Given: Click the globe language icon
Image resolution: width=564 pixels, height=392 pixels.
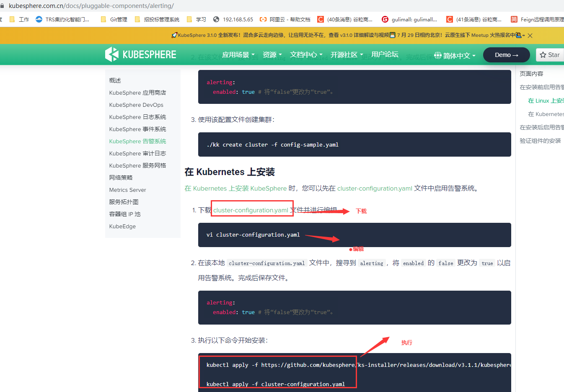Looking at the screenshot, I should point(438,55).
